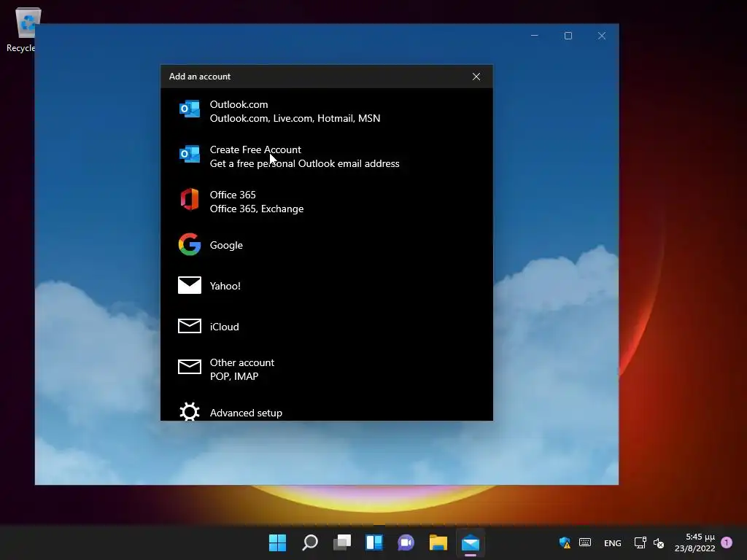Switch input language via ENG indicator

(613, 542)
